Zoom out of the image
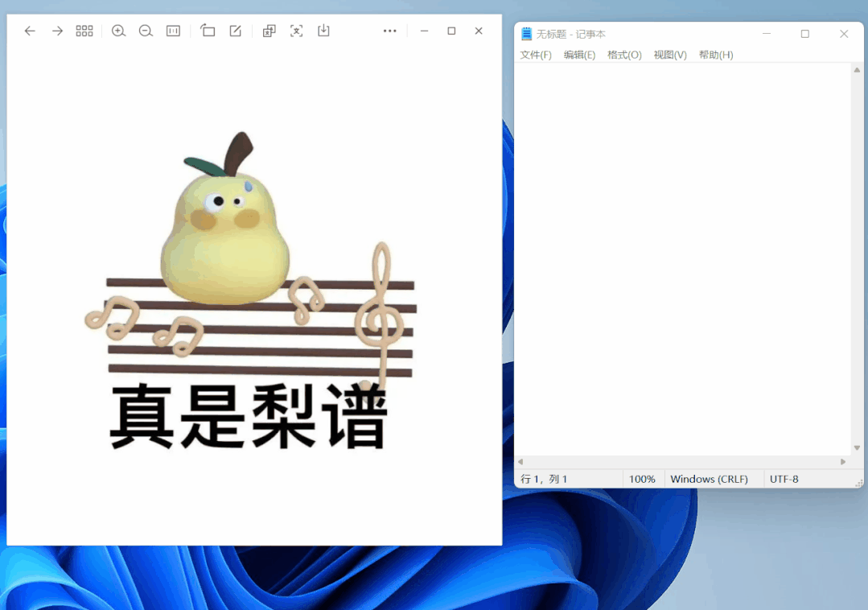 tap(146, 31)
